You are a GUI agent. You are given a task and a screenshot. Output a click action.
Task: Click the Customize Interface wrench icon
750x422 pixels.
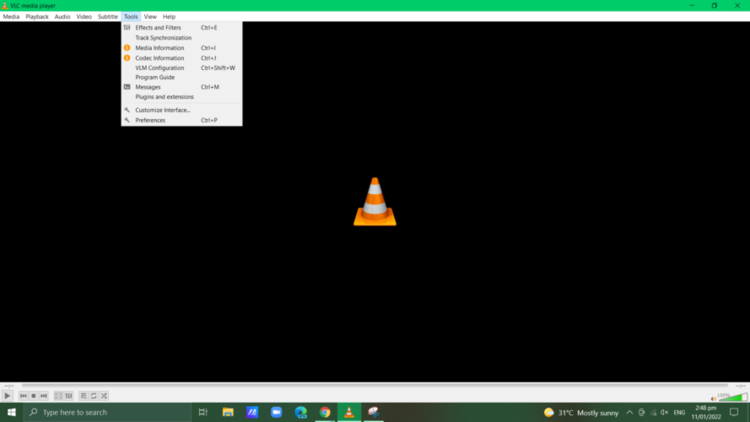(127, 110)
